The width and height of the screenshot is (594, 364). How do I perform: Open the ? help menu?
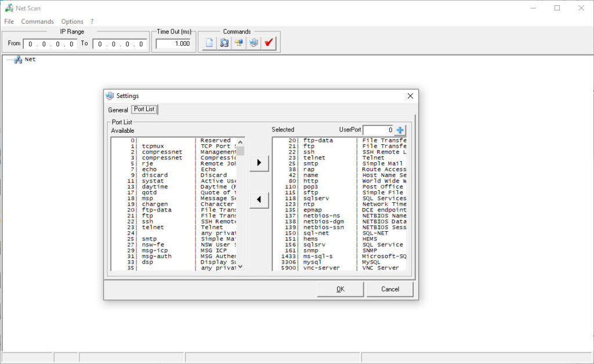click(x=92, y=21)
